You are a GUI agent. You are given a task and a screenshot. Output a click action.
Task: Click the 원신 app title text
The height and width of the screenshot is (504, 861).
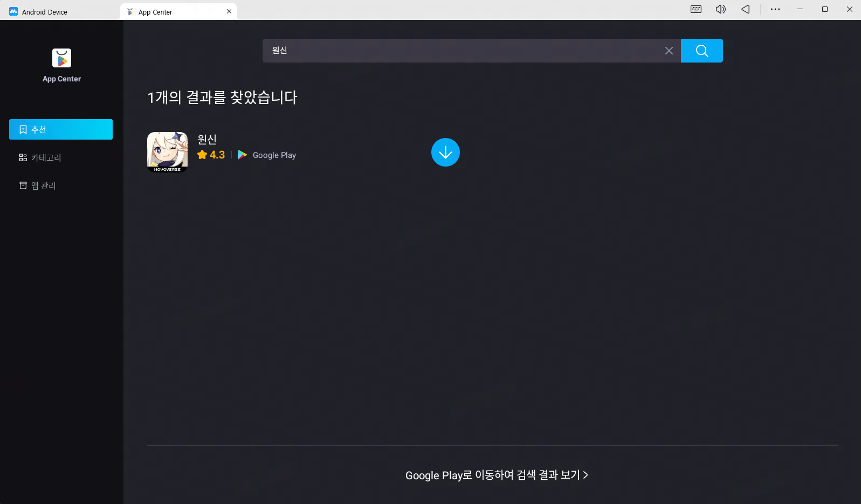[x=207, y=139]
